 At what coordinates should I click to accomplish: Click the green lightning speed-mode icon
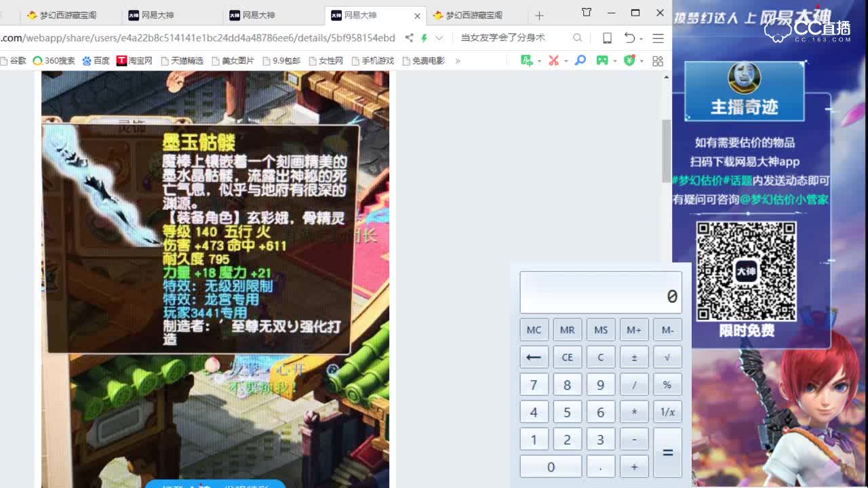coord(424,38)
